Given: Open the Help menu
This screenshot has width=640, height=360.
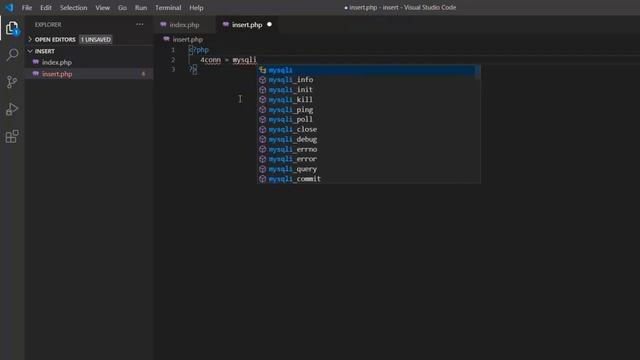Looking at the screenshot, I should point(196,8).
